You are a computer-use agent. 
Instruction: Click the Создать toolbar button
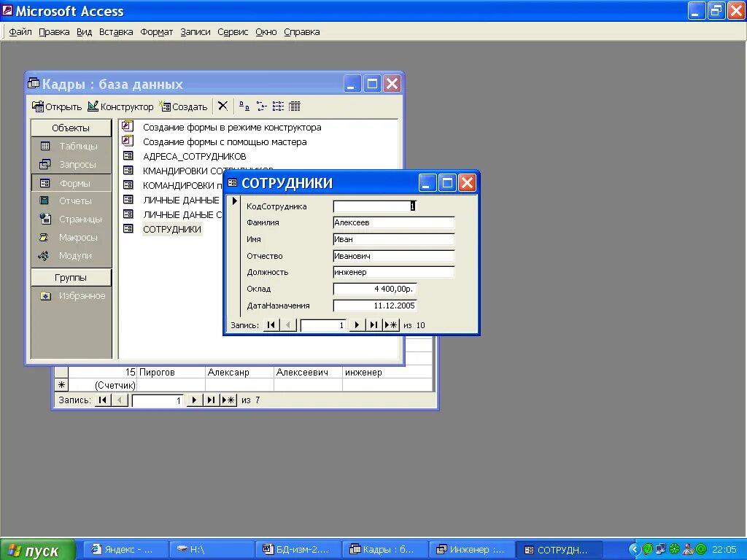[x=183, y=106]
